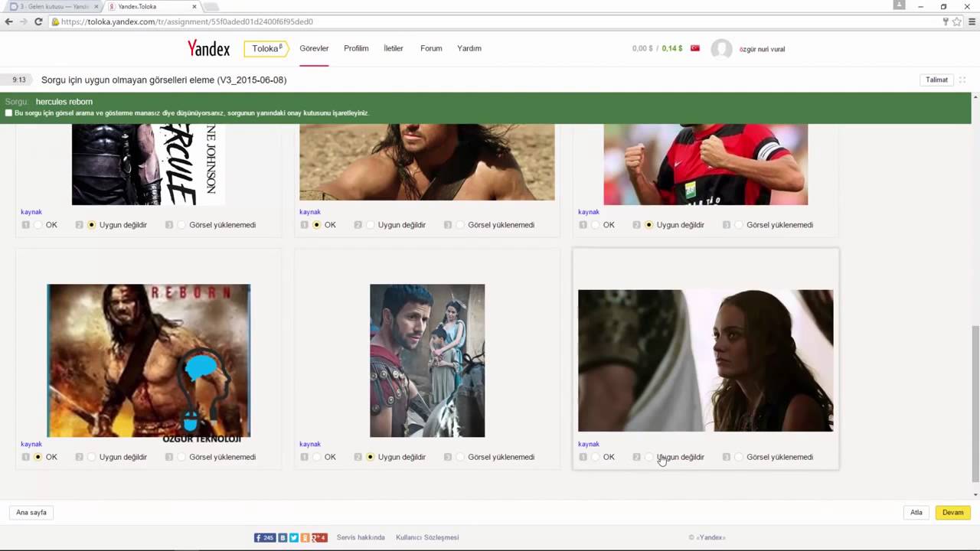Image resolution: width=980 pixels, height=551 pixels.
Task: Select Uygun değildir for red-black jersey image
Action: (x=648, y=225)
